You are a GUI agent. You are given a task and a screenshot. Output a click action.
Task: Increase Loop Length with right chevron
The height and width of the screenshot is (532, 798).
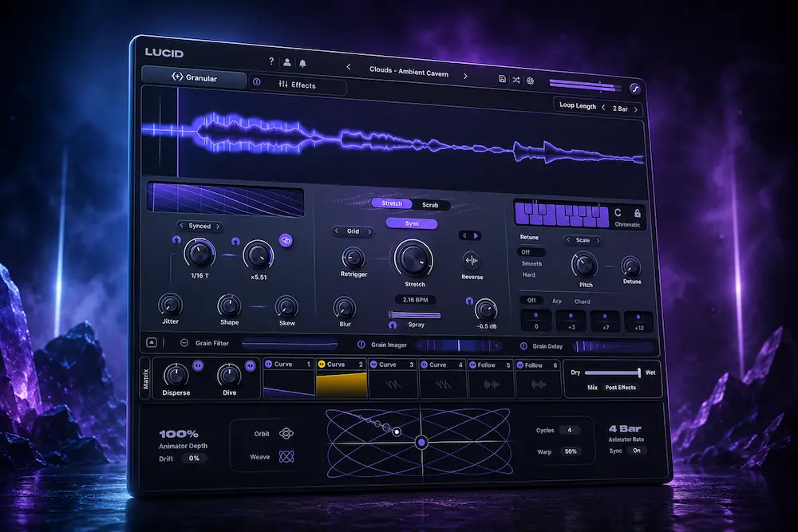tap(636, 109)
